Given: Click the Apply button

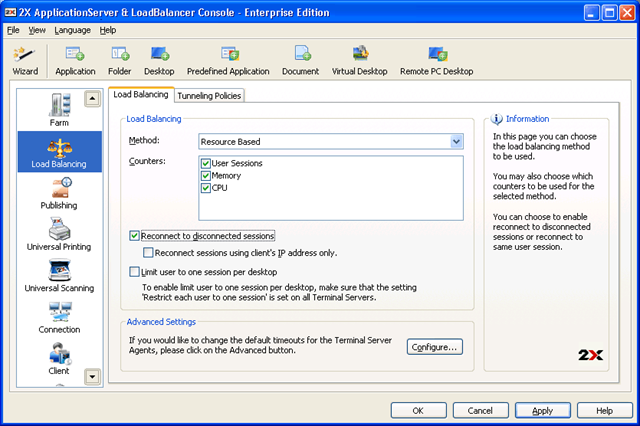Looking at the screenshot, I should [543, 410].
